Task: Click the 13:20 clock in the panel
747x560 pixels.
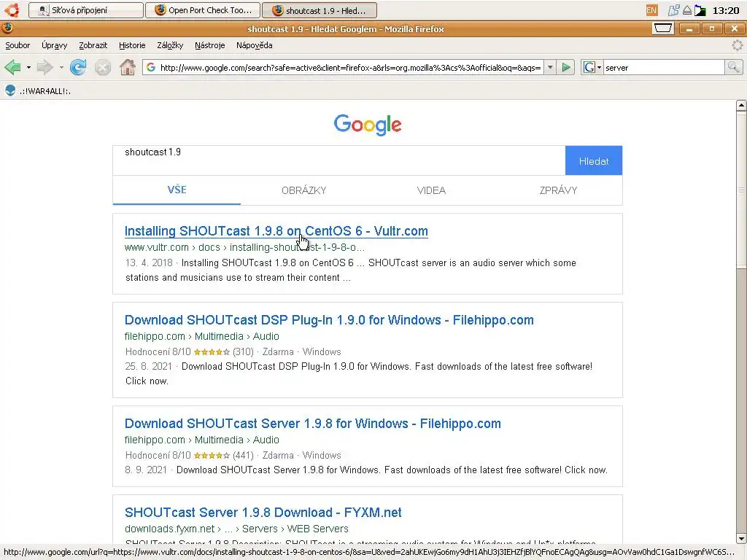Action: coord(726,10)
